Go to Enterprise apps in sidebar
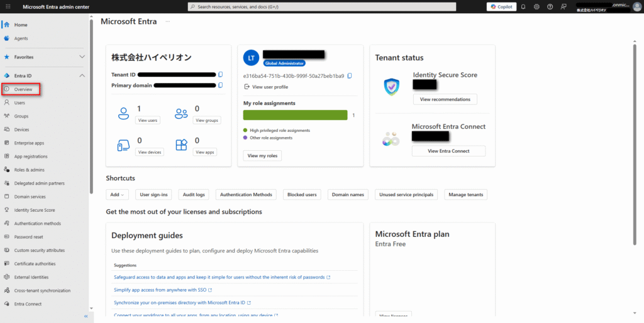The height and width of the screenshot is (323, 644). (x=29, y=143)
